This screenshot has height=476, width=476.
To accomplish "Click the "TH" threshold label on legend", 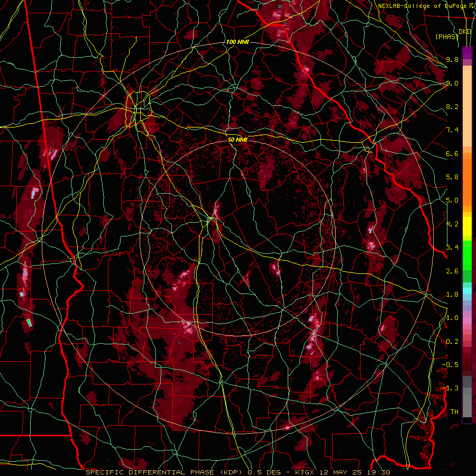I will [x=454, y=412].
